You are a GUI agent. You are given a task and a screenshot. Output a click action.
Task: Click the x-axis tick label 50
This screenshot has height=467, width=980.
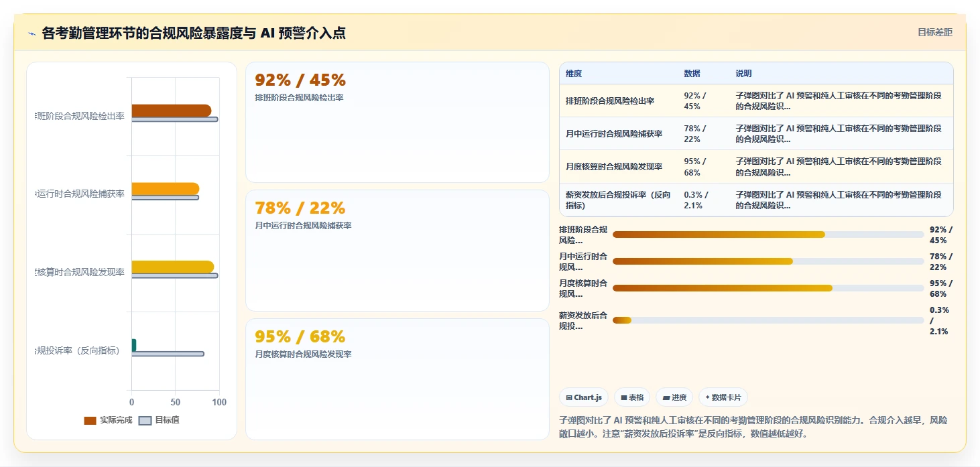point(176,402)
